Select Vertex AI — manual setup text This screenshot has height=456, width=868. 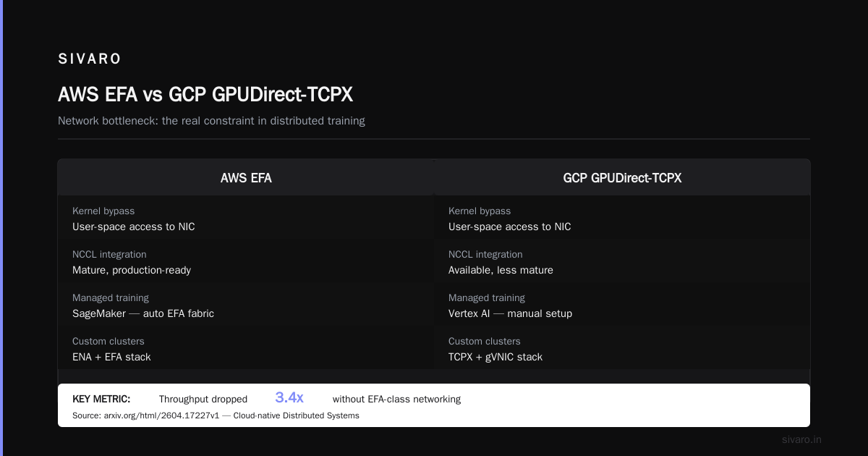tap(510, 313)
